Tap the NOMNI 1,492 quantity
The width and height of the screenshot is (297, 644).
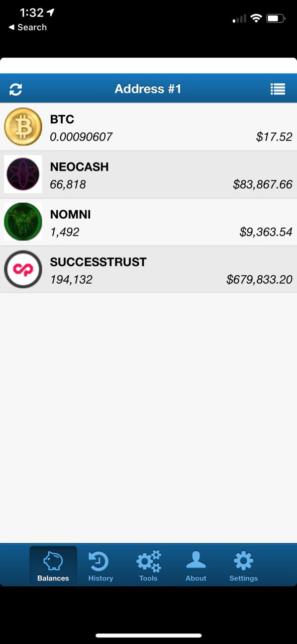click(65, 232)
